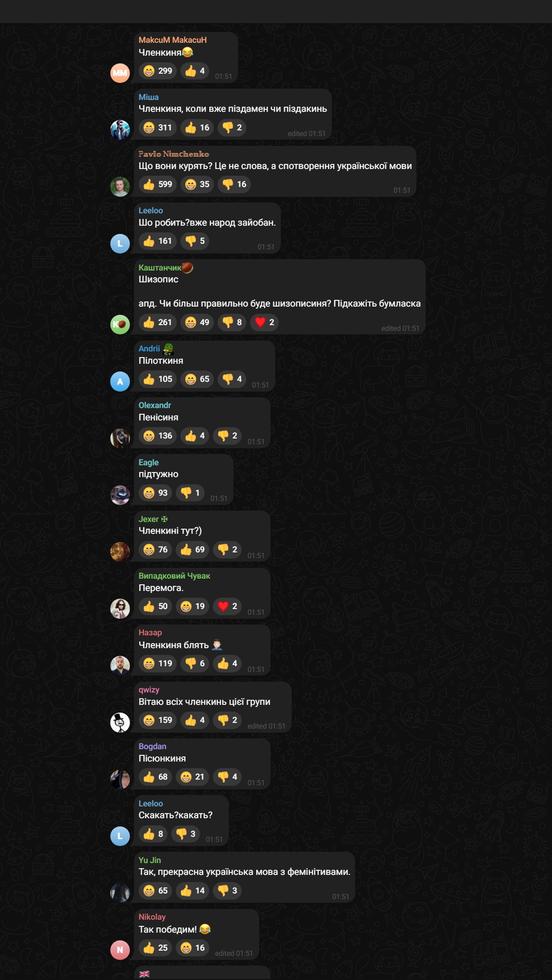This screenshot has height=980, width=552.
Task: Open the Назар sender name link
Action: click(150, 633)
